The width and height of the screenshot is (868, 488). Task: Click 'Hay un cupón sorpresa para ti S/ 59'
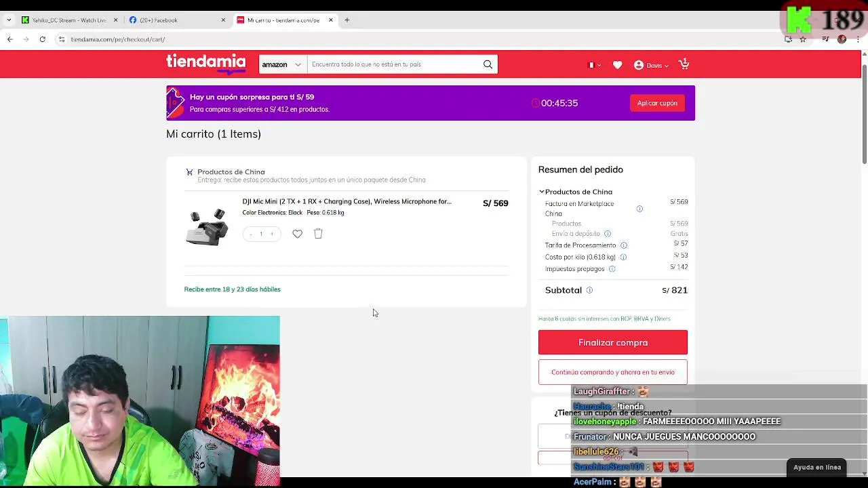coord(252,97)
